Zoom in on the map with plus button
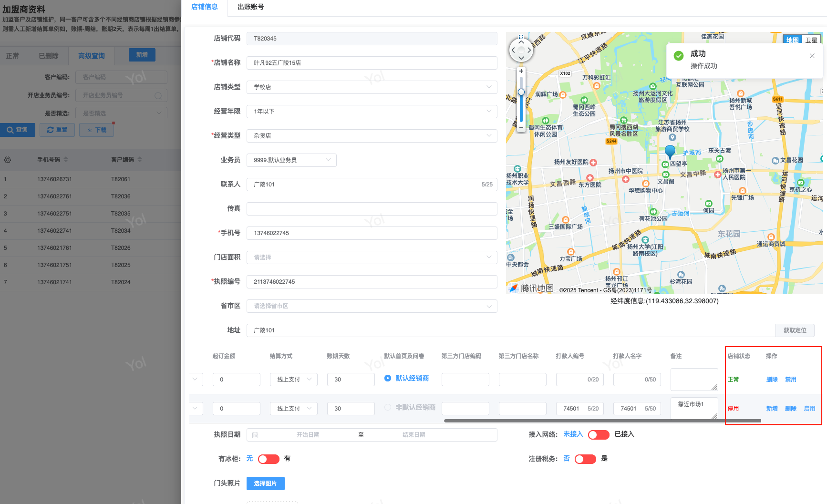Screen dimensions: 827x504 coord(521,71)
